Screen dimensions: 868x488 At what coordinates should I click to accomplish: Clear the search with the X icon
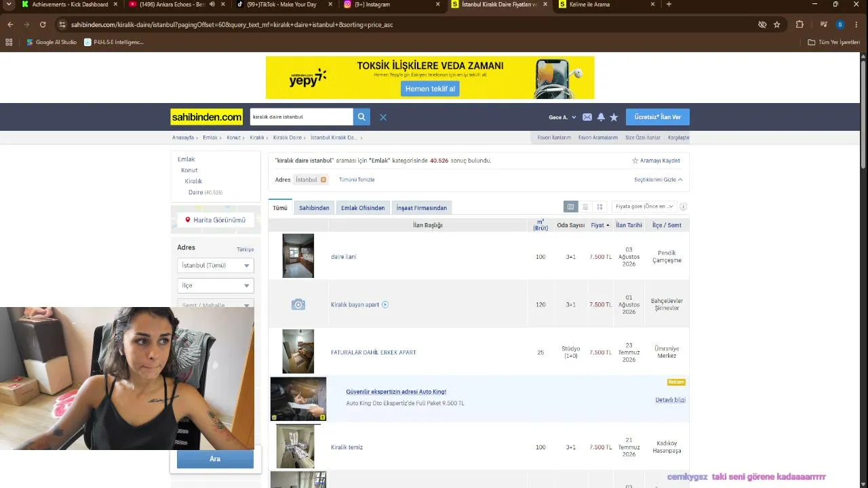click(383, 117)
